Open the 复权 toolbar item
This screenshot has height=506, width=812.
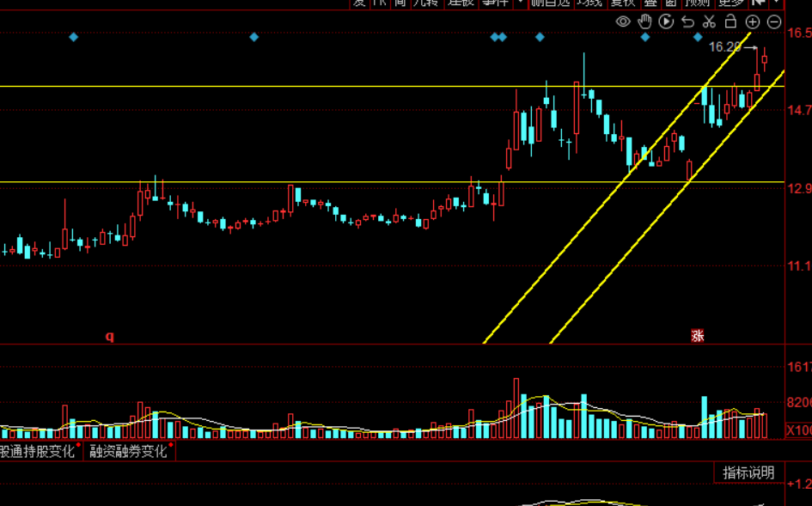tap(622, 3)
